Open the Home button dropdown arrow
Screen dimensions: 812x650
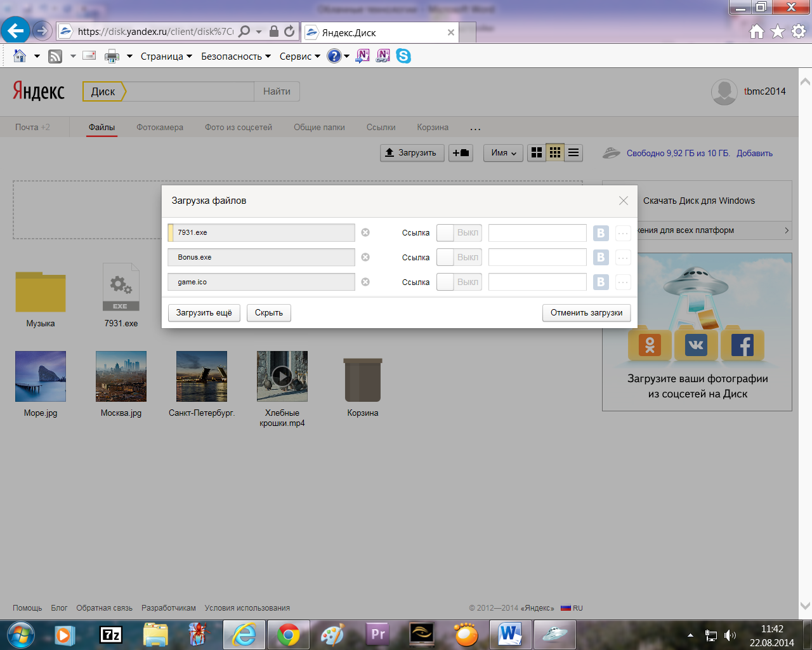pyautogui.click(x=37, y=56)
